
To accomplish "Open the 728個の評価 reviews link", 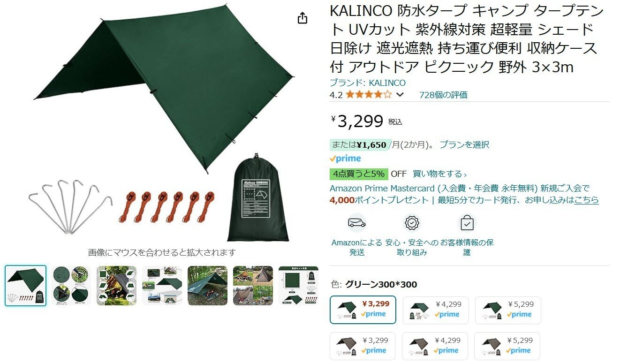I will pos(443,95).
